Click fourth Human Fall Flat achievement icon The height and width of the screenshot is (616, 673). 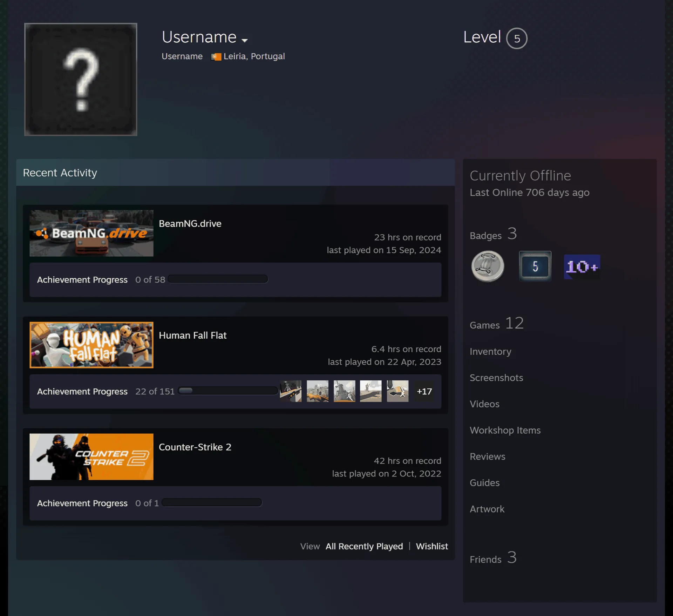click(x=371, y=391)
